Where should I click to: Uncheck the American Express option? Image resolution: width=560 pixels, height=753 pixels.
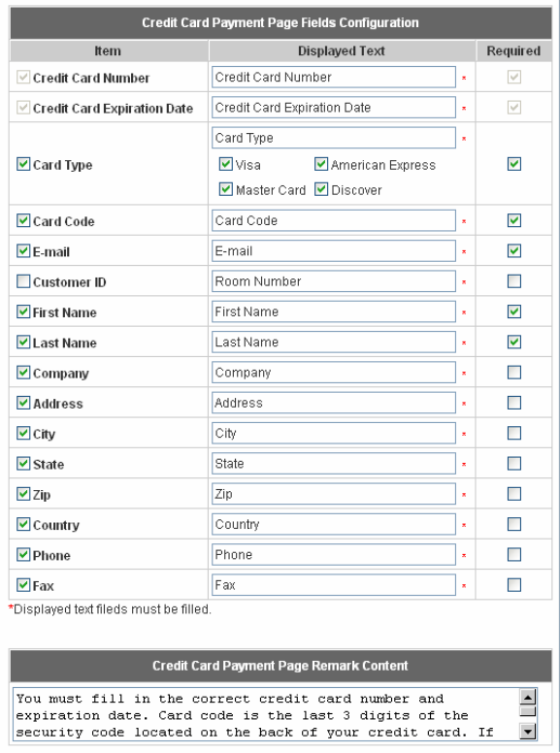tap(321, 164)
